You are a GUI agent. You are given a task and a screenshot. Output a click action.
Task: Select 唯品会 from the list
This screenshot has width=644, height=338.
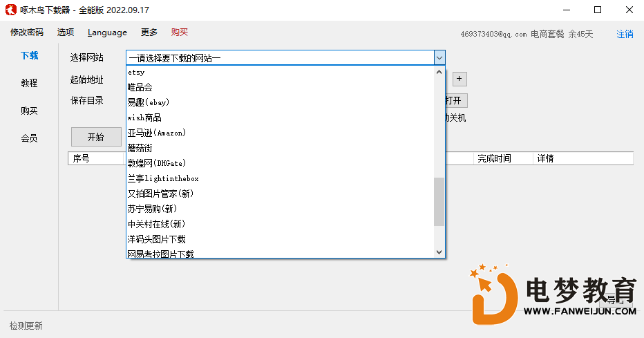coord(280,87)
